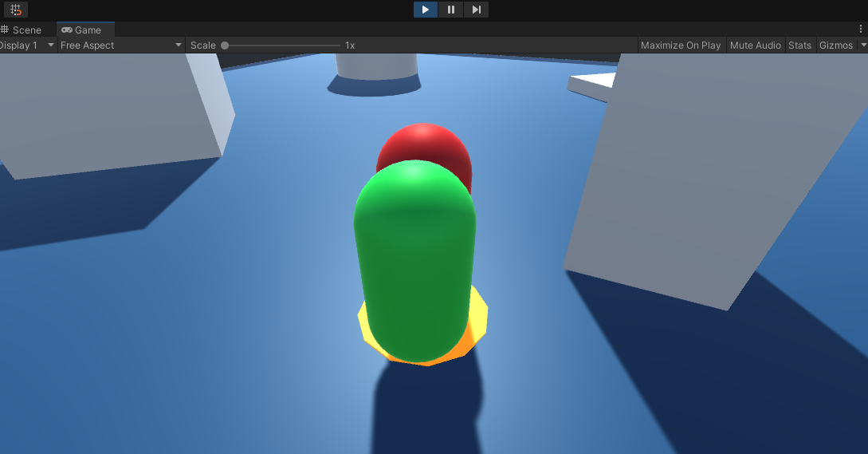
Task: Switch to the Scene tab
Action: coord(22,30)
